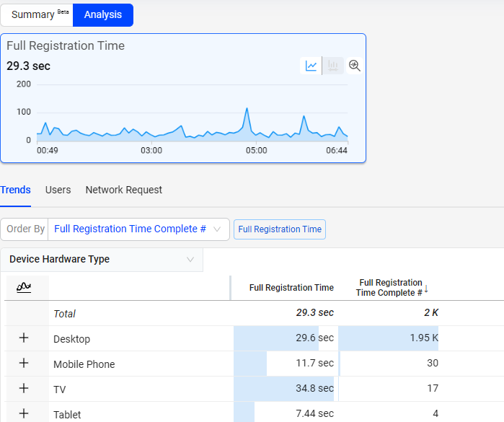Click the zoom magnifier icon on chart
504x422 pixels.
click(354, 66)
